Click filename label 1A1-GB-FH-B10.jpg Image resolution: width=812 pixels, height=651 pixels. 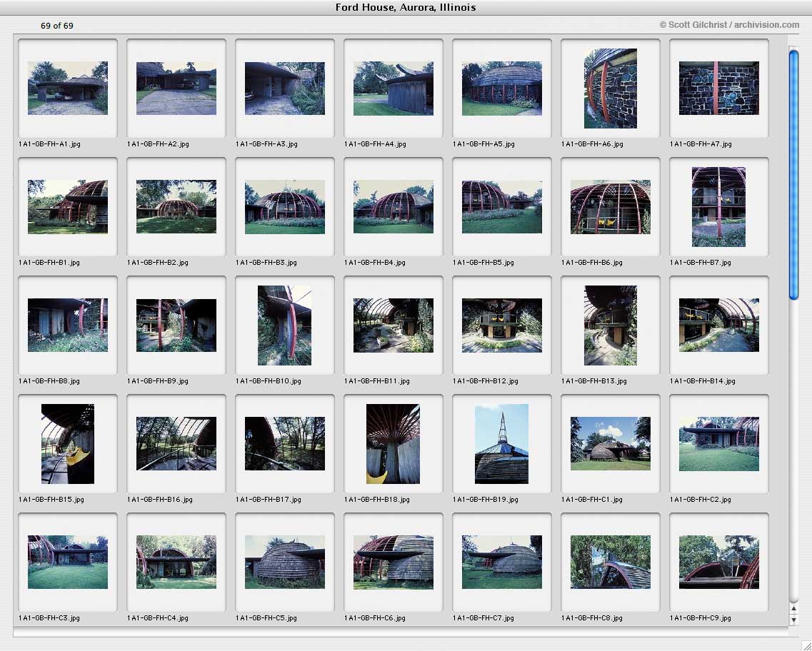pos(269,381)
